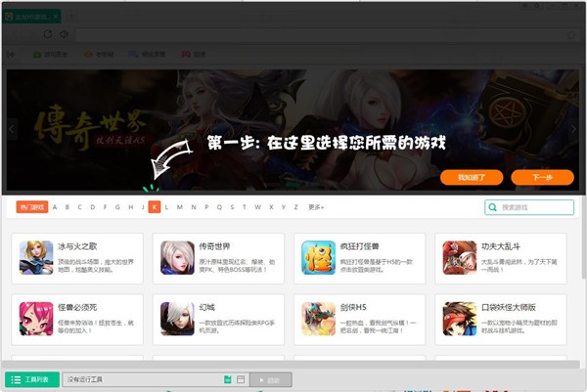The height and width of the screenshot is (392, 587).
Task: Filter games by letter S
Action: pyautogui.click(x=233, y=207)
